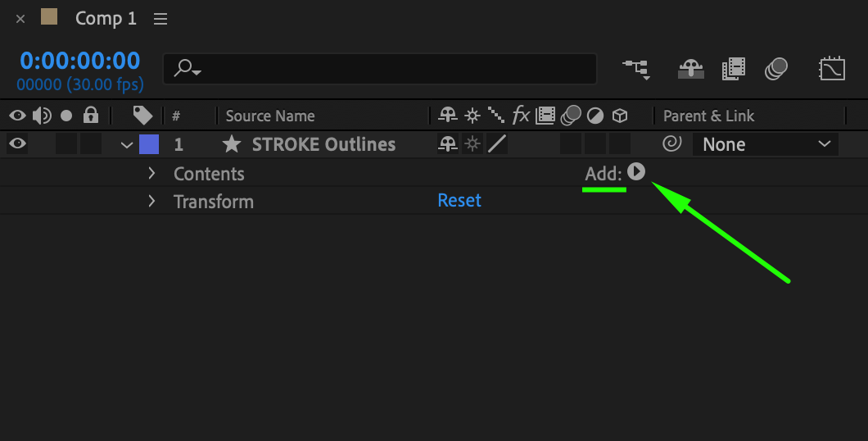The width and height of the screenshot is (868, 441).
Task: Open the Comp 1 panel menu
Action: click(x=160, y=19)
